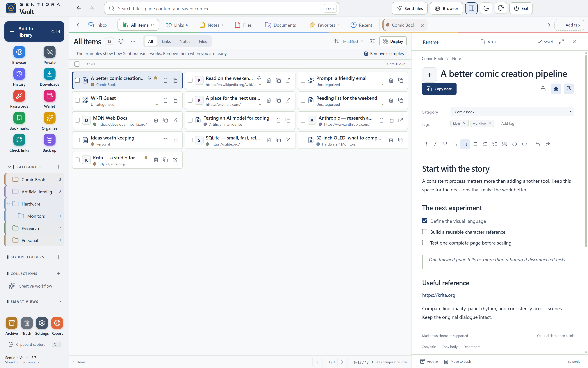Open MDN Web Docs link externally
The width and height of the screenshot is (588, 368).
(x=175, y=120)
